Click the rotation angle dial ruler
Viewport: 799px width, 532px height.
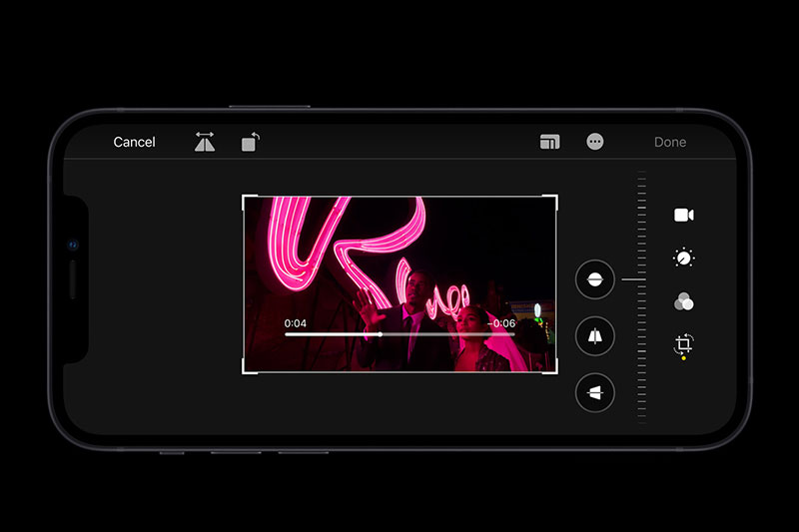640,299
